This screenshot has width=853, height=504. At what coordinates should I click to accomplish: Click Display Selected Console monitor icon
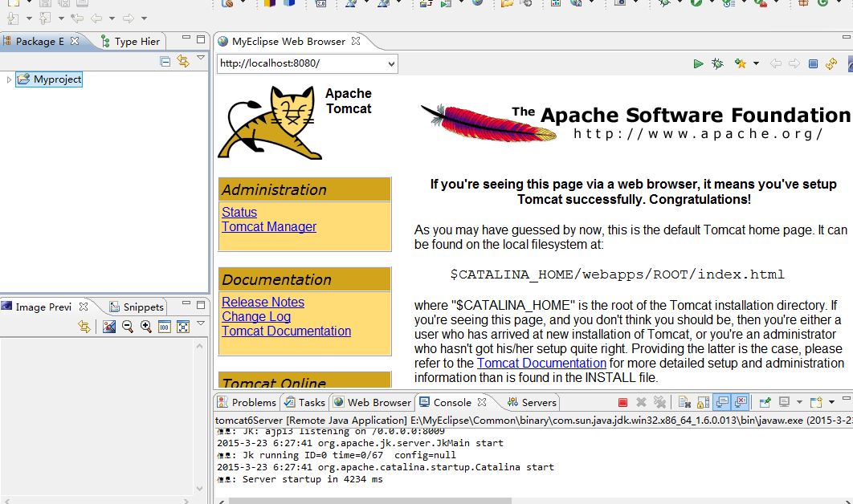[784, 402]
